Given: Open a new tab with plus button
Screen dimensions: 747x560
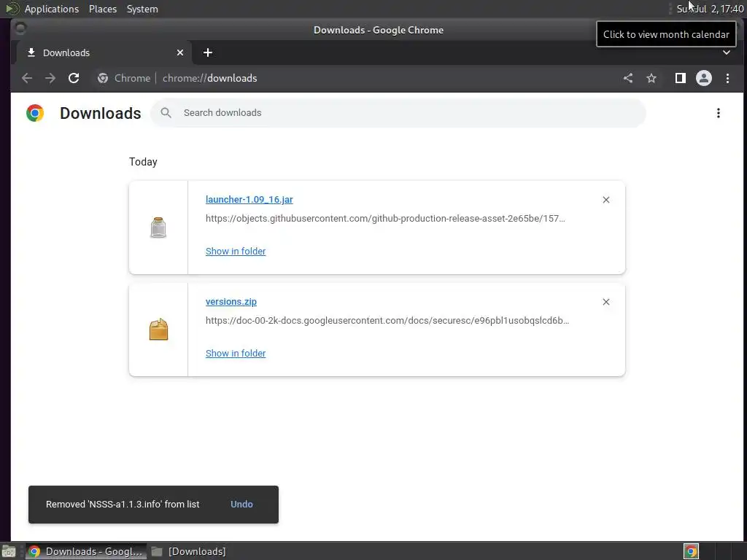Looking at the screenshot, I should tap(208, 52).
